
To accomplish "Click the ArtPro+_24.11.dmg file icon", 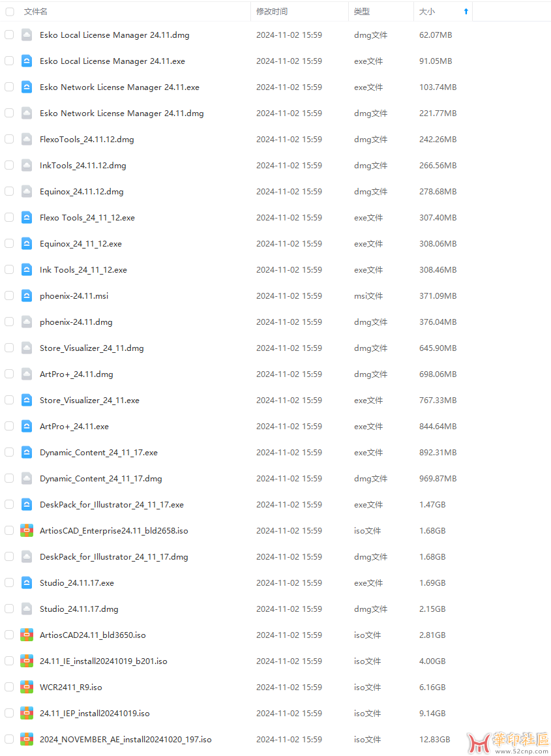I will click(x=27, y=374).
